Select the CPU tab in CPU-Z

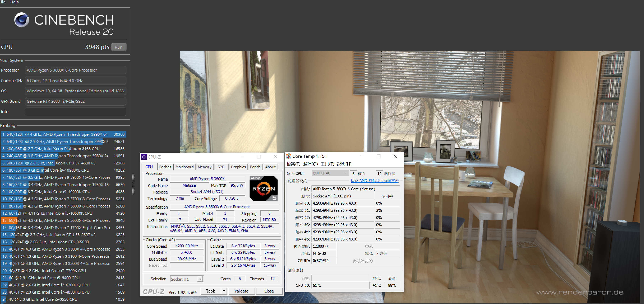(149, 167)
